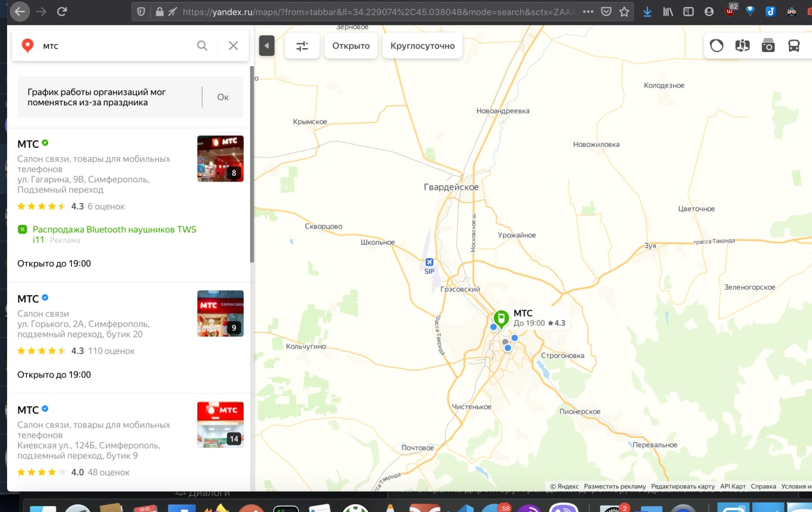Open Редактировать карту link
The width and height of the screenshot is (812, 512).
pyautogui.click(x=683, y=487)
